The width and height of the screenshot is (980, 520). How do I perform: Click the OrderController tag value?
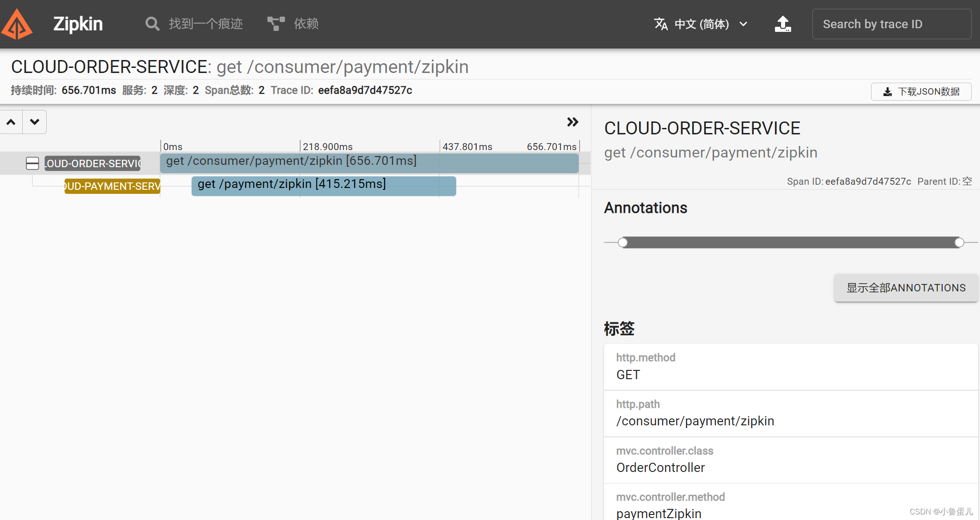pyautogui.click(x=660, y=467)
